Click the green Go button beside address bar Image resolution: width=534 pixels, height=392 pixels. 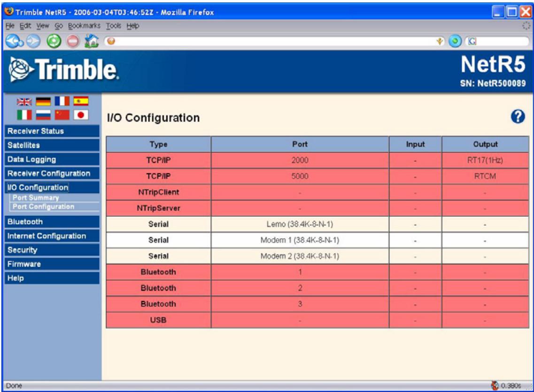point(455,41)
